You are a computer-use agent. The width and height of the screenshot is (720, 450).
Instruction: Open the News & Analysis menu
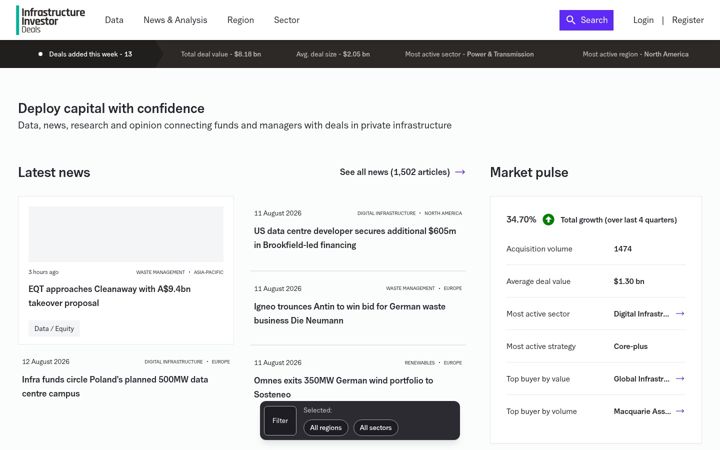click(x=175, y=20)
